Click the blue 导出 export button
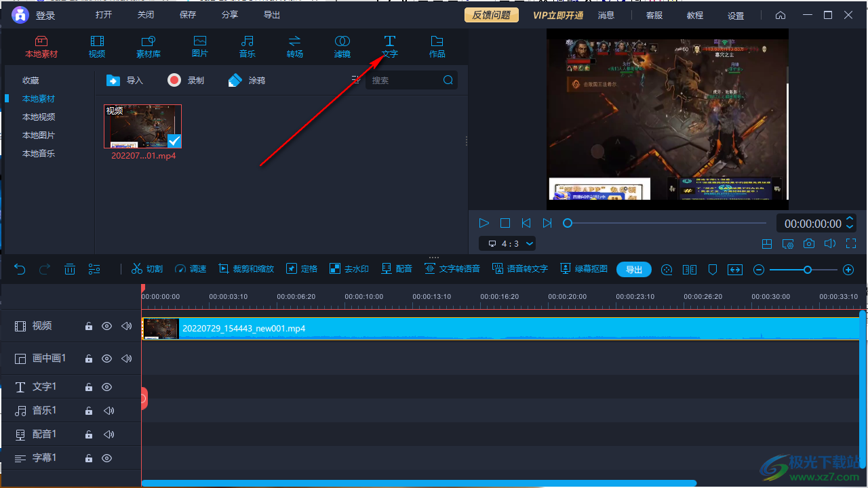The width and height of the screenshot is (868, 488). click(634, 269)
